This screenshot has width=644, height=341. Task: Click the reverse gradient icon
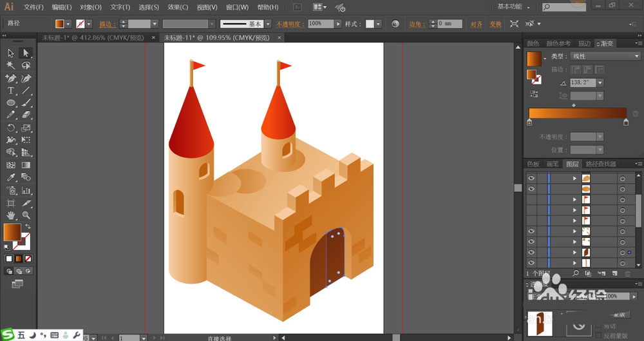pyautogui.click(x=534, y=94)
